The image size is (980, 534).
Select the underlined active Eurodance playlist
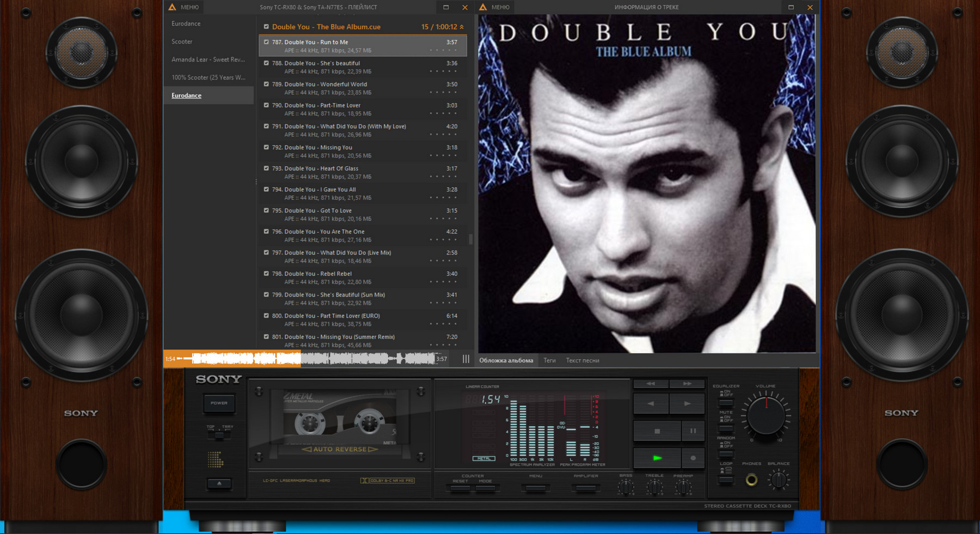point(209,95)
